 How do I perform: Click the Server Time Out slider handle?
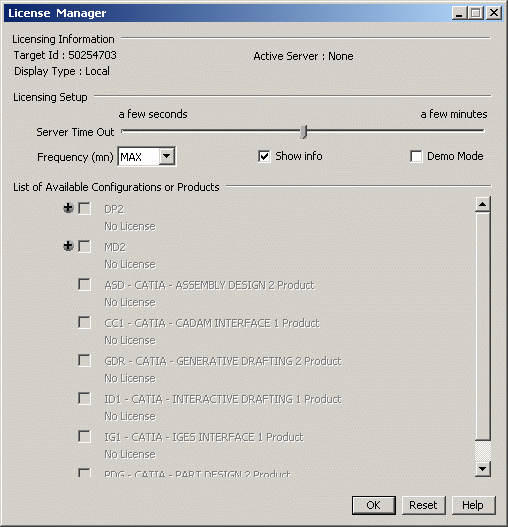304,132
